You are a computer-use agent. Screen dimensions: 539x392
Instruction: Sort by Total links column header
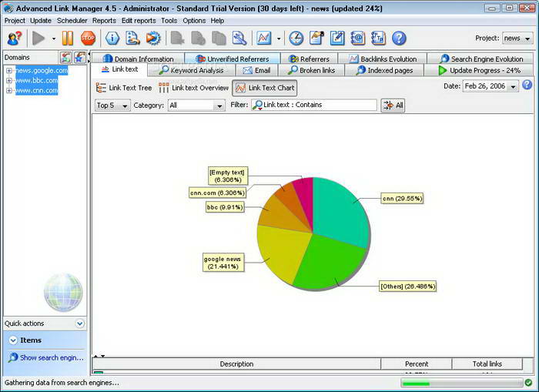tap(487, 364)
